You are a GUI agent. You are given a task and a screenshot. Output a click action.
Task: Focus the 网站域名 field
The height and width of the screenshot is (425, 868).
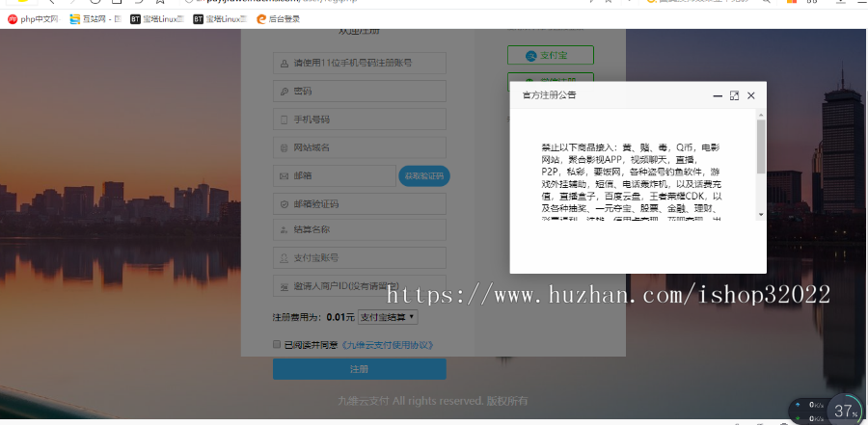coord(360,147)
